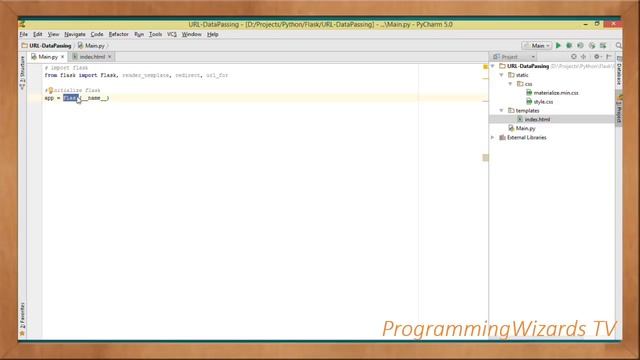Switch to the Main.py editor tab
Screen dimensions: 640x360
(x=48, y=57)
